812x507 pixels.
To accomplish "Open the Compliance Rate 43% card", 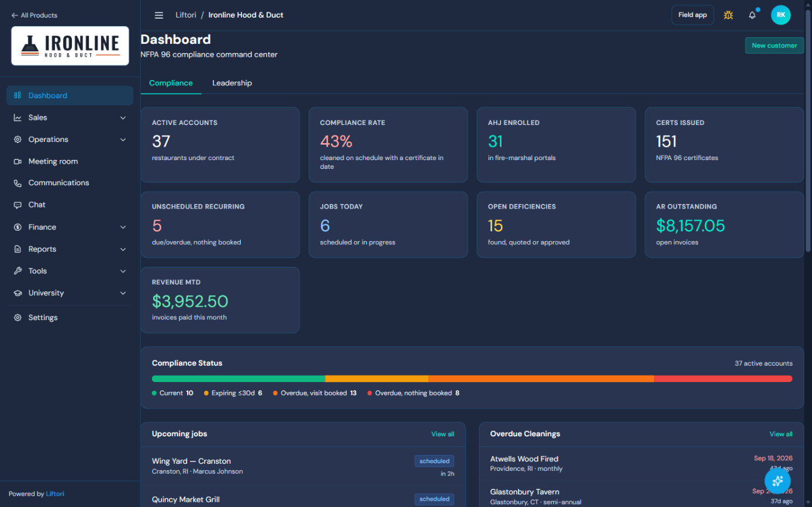I will tap(388, 145).
